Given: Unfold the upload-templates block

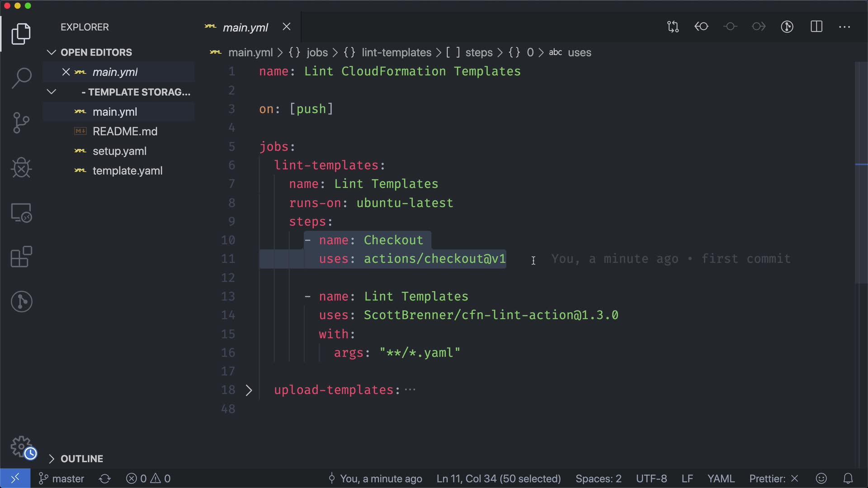Looking at the screenshot, I should point(249,390).
